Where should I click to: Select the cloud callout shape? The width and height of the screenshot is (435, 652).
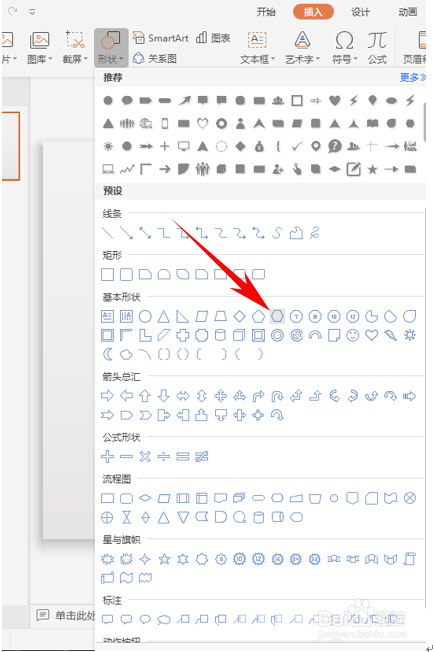click(164, 620)
